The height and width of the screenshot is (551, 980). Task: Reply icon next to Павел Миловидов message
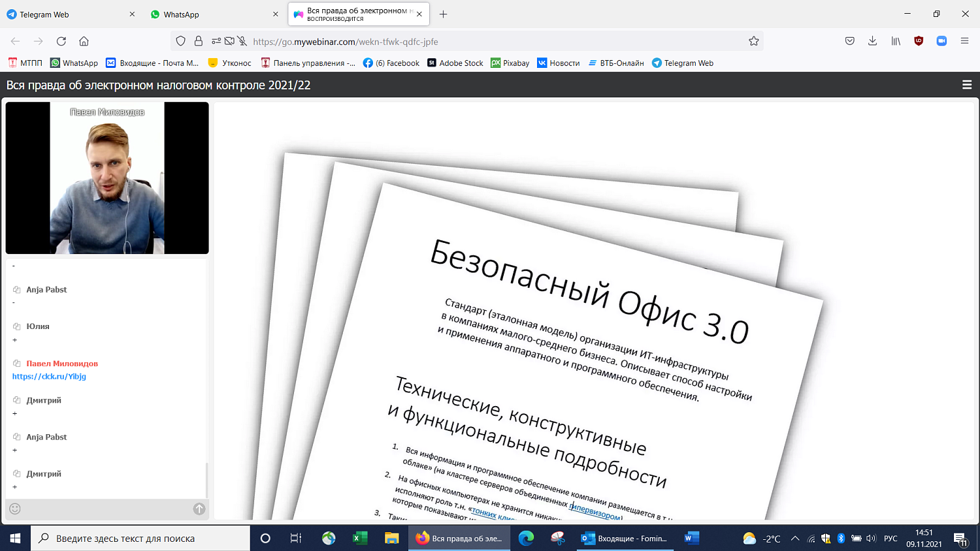click(x=17, y=364)
